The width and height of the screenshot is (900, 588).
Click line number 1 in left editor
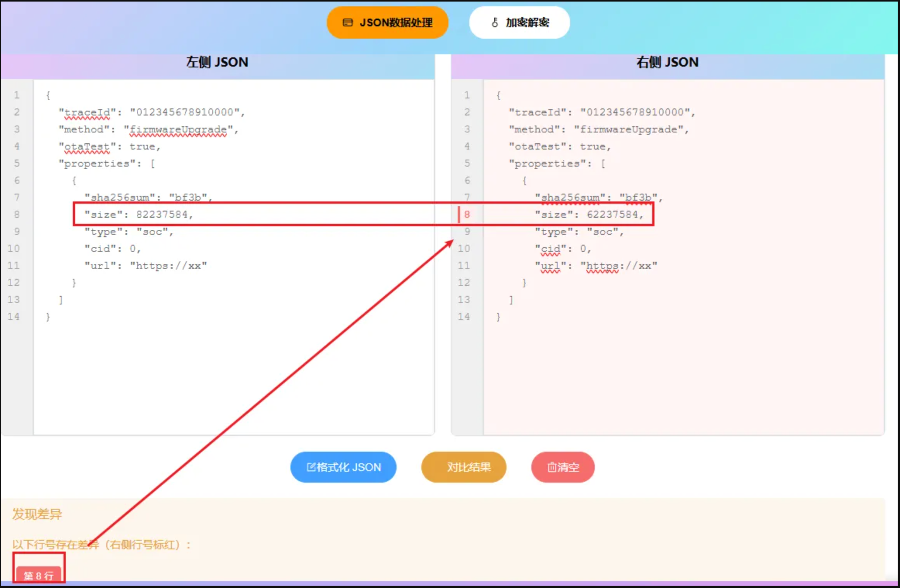tap(17, 95)
